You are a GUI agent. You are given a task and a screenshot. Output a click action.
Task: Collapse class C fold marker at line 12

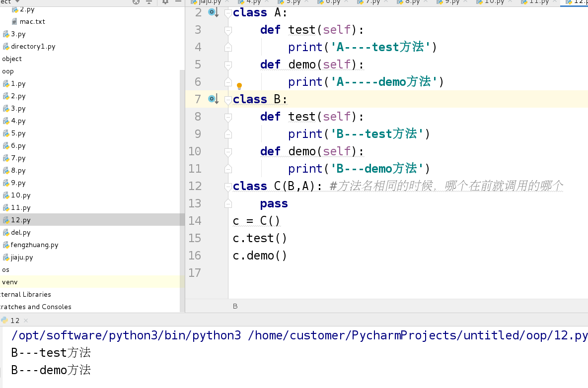tap(228, 187)
